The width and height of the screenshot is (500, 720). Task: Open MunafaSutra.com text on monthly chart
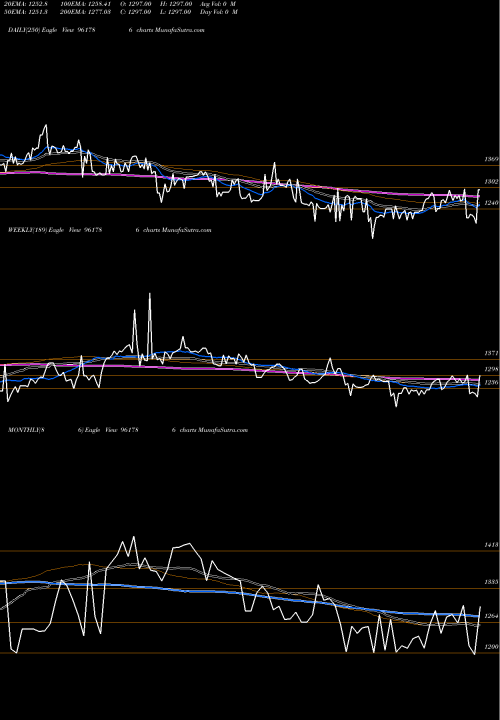223,430
